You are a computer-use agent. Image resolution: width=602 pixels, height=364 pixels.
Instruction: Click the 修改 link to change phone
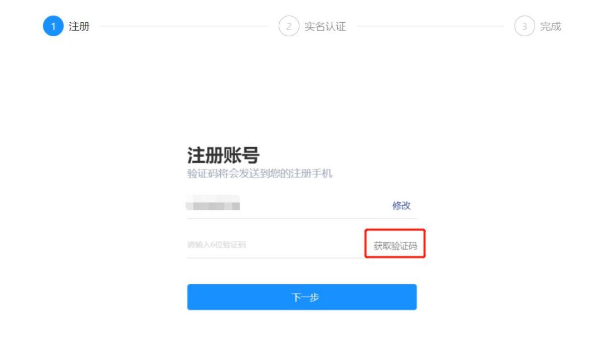click(401, 206)
